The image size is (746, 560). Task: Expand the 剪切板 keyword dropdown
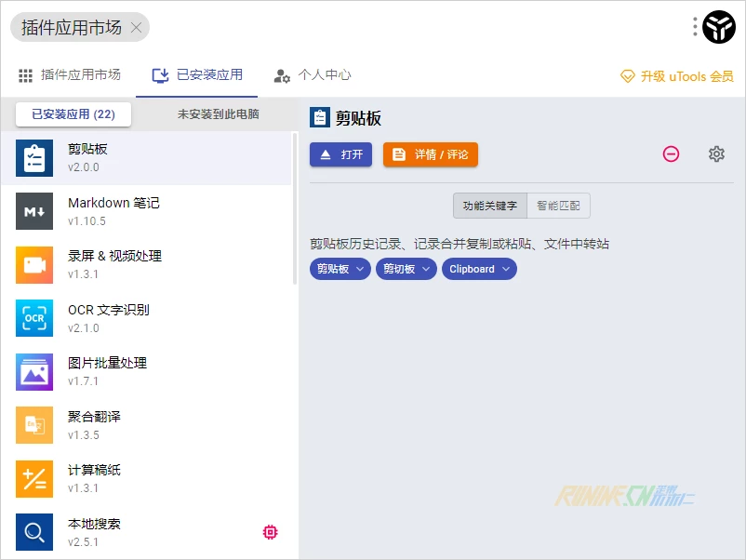pyautogui.click(x=406, y=269)
